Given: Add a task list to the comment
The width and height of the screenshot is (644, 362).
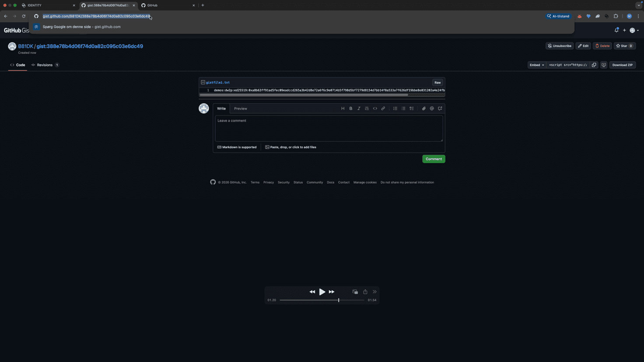Looking at the screenshot, I should (411, 108).
